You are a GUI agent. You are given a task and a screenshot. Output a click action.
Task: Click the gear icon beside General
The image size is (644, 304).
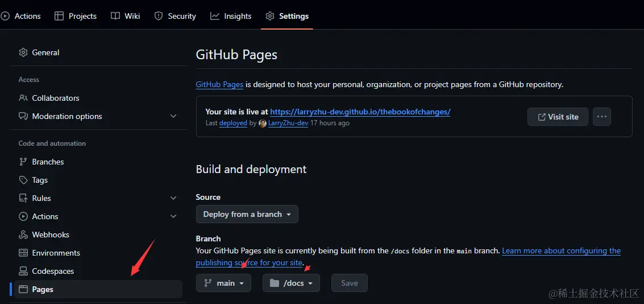coord(23,52)
